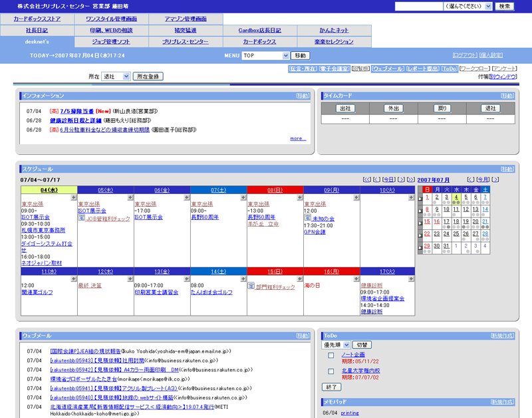Click the 定 icon beside JOB管理利チェック
The width and height of the screenshot is (532, 418).
point(81,218)
